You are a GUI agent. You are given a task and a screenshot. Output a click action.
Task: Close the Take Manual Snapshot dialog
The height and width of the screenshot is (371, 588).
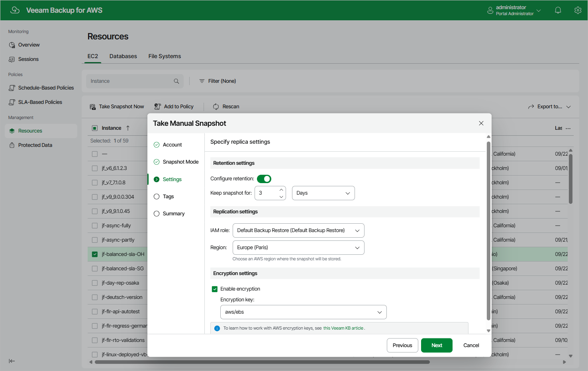tap(481, 123)
